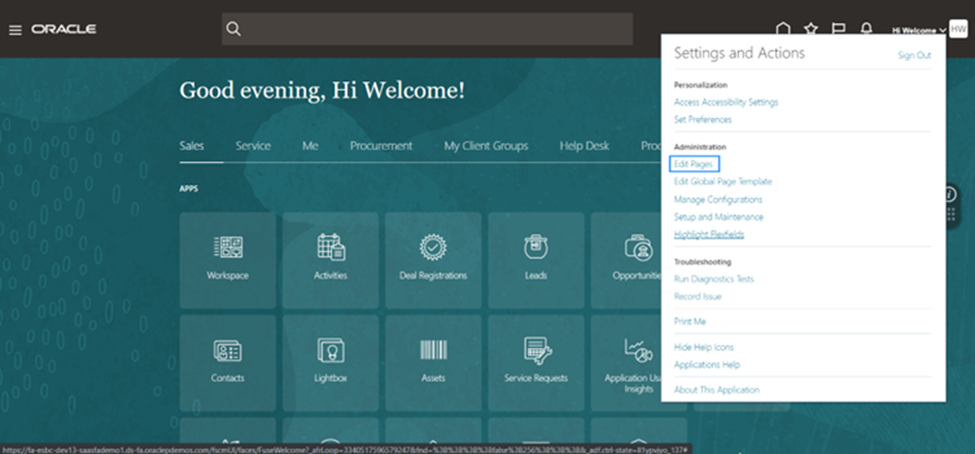Open the Contacts app tile
Image resolution: width=975 pixels, height=454 pixels.
click(x=228, y=363)
